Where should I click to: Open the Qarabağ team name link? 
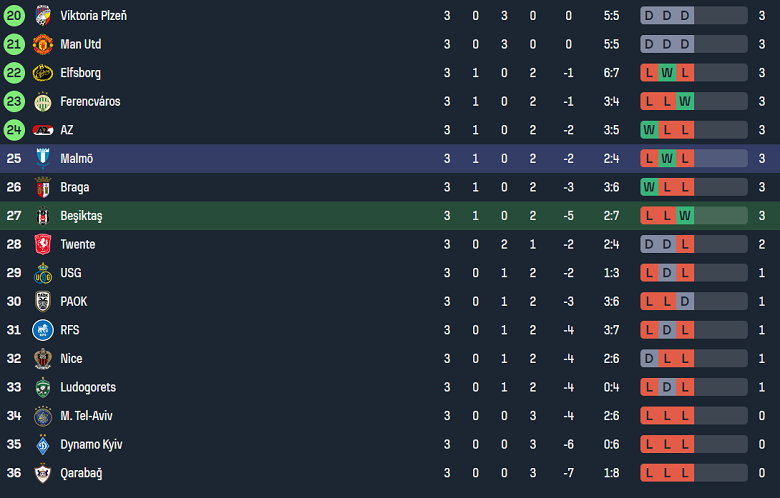click(81, 473)
